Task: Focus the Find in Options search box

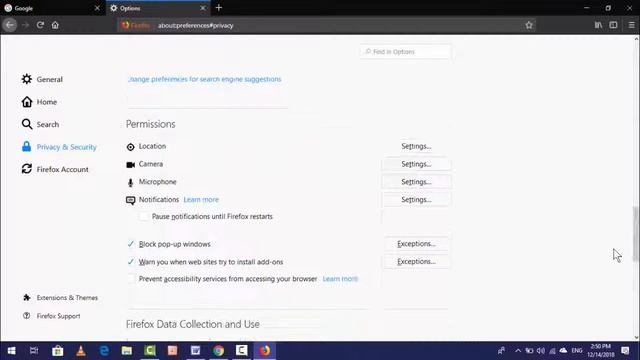Action: 405,52
